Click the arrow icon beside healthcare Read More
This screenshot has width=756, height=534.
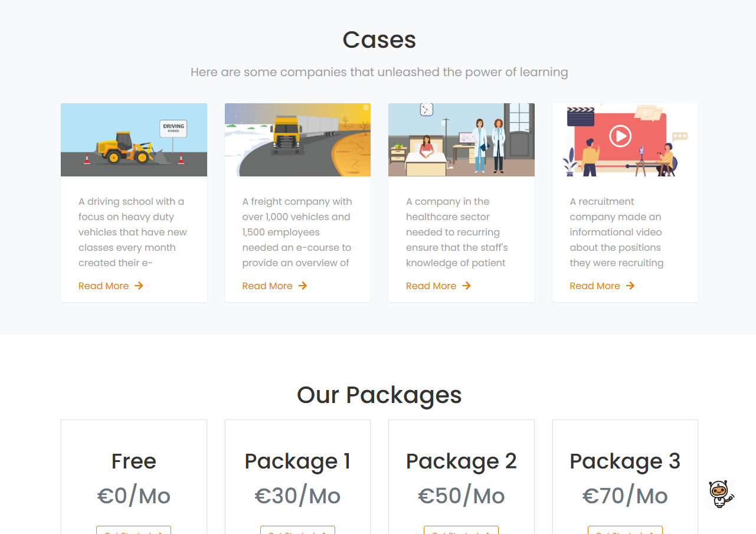click(x=466, y=286)
